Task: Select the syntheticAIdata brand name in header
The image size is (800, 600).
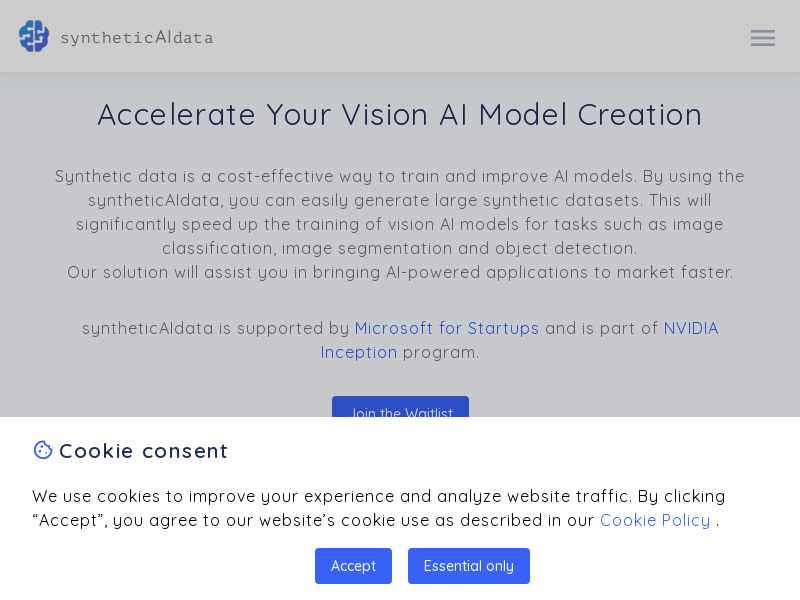Action: click(137, 38)
